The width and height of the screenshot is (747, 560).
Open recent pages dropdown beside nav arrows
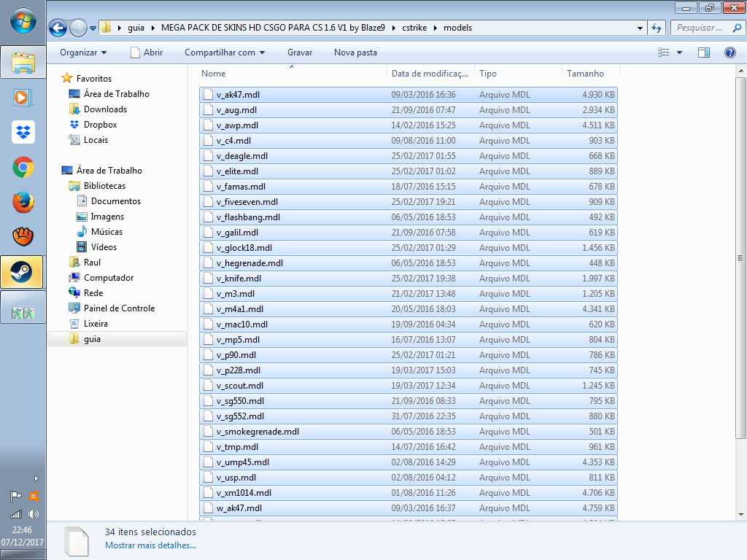coord(93,28)
